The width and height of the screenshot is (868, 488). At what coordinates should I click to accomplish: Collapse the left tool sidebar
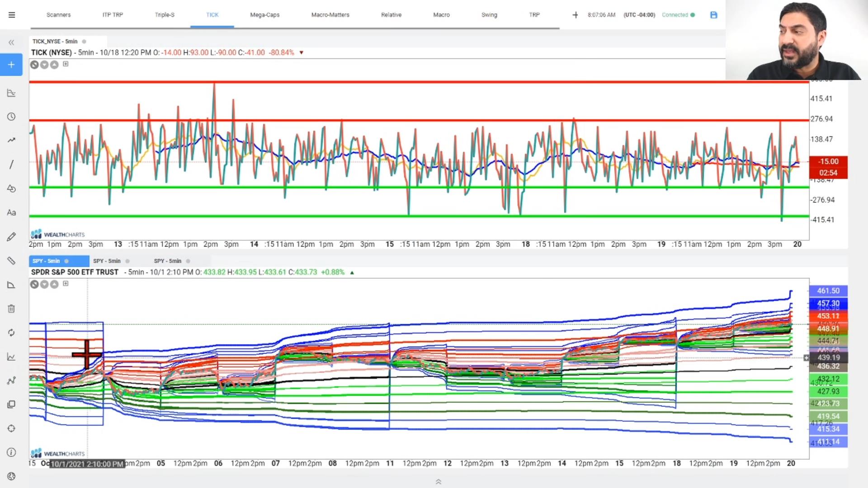pos(11,42)
